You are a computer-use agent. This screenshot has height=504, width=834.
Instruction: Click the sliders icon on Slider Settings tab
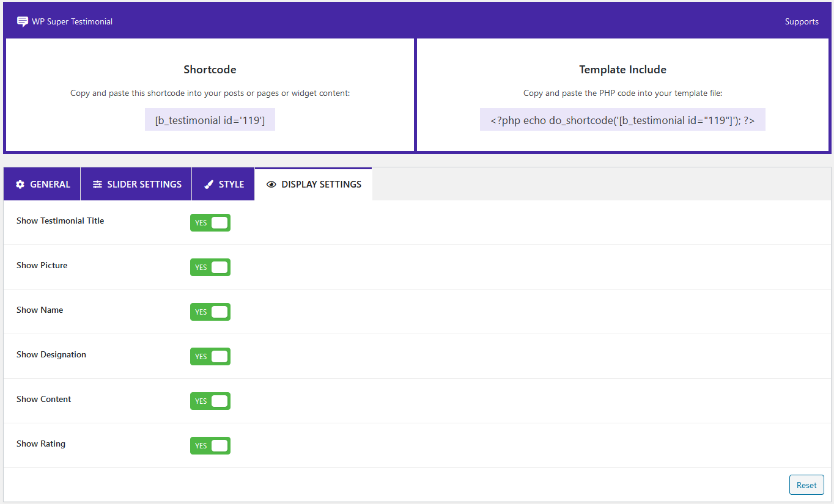(97, 184)
